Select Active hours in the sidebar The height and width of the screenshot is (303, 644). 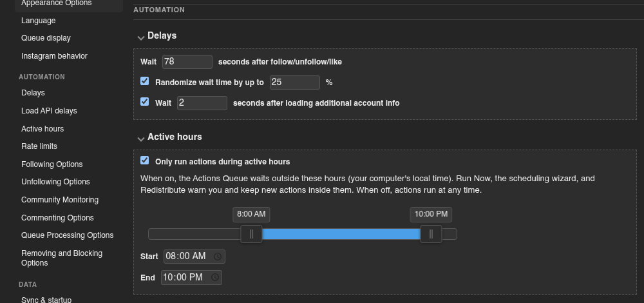point(43,129)
